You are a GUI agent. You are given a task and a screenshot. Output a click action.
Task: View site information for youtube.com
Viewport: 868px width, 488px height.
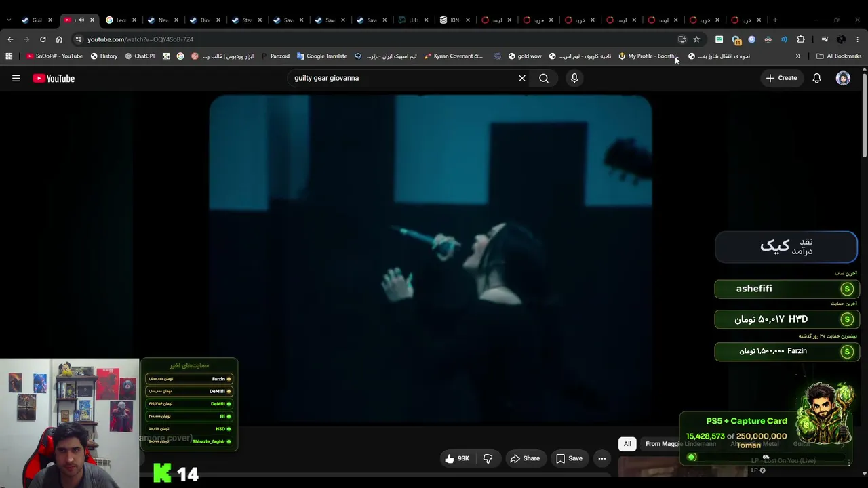(79, 39)
